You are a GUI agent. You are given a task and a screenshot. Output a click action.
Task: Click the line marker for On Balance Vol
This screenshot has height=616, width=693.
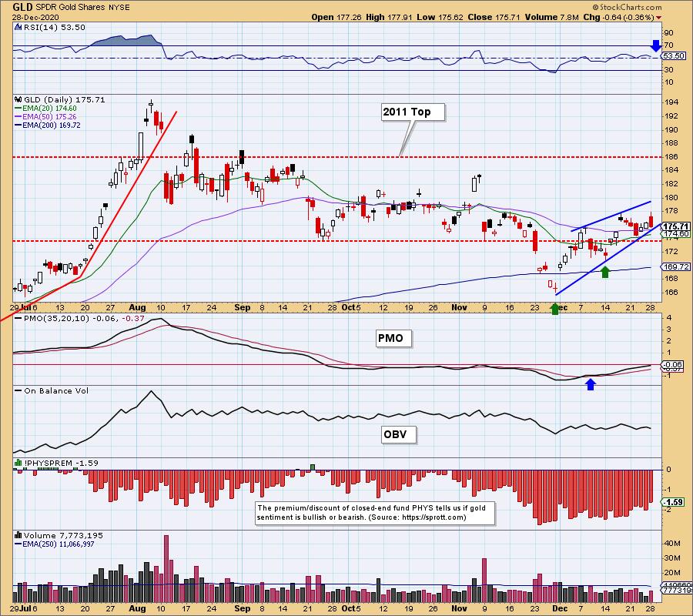coord(18,391)
